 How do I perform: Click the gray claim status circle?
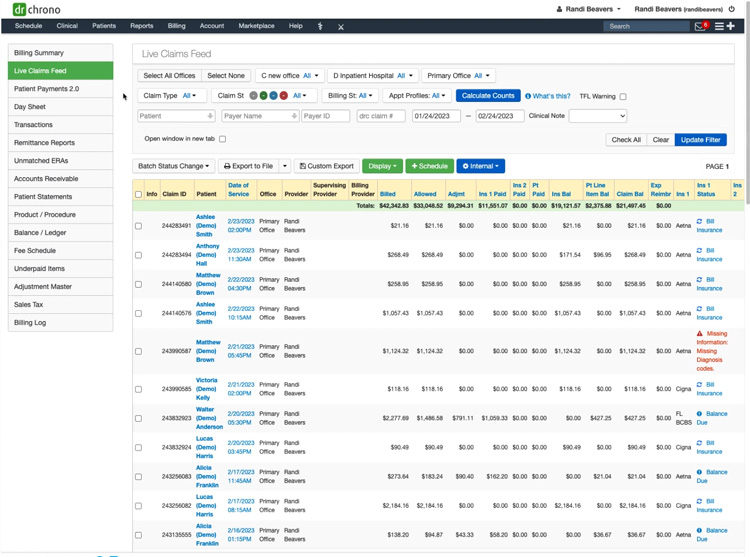[254, 96]
